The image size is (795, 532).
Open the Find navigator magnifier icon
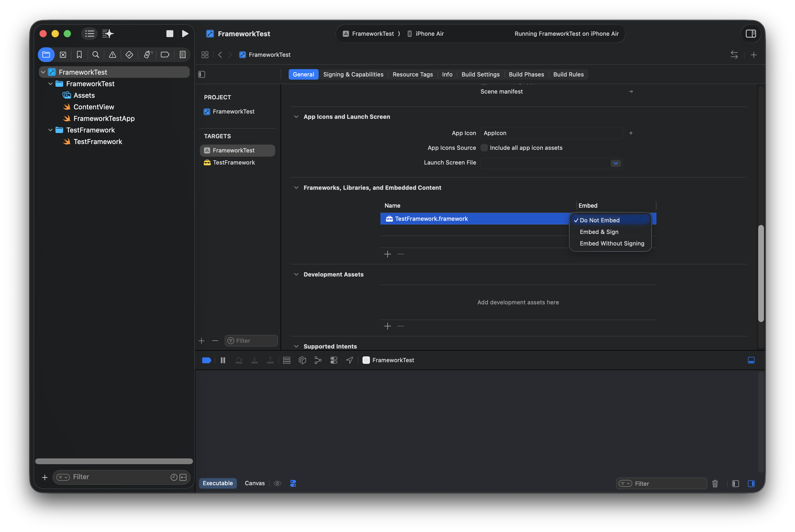96,55
